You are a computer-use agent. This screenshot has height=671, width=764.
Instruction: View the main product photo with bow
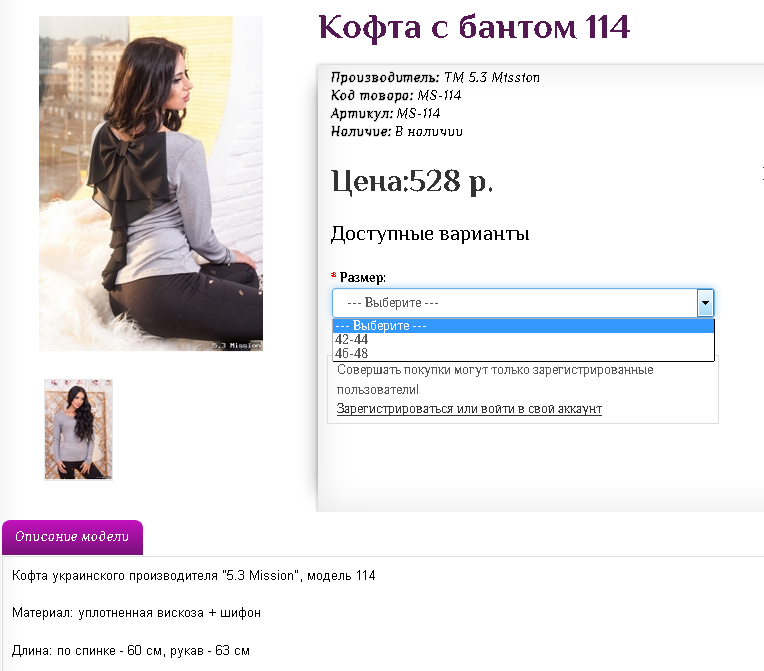(x=151, y=183)
